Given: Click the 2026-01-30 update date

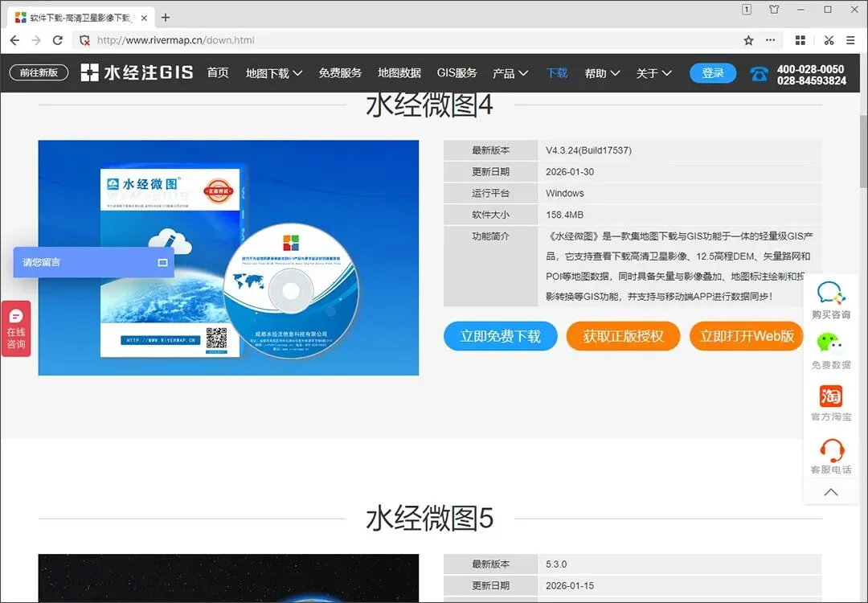Looking at the screenshot, I should point(570,171).
